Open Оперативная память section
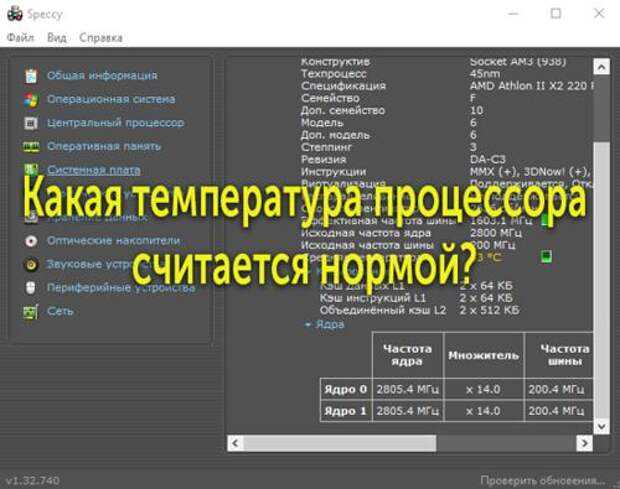620x489 pixels. point(104,147)
